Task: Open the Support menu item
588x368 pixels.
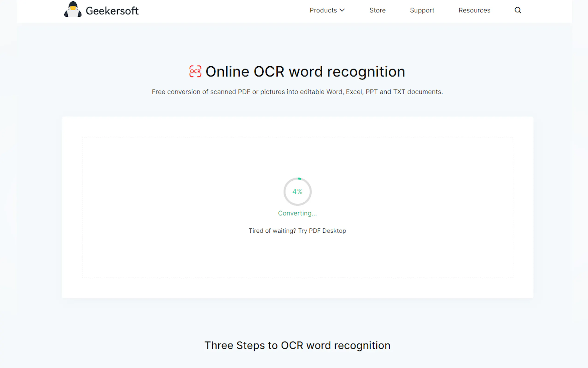Action: [x=422, y=10]
